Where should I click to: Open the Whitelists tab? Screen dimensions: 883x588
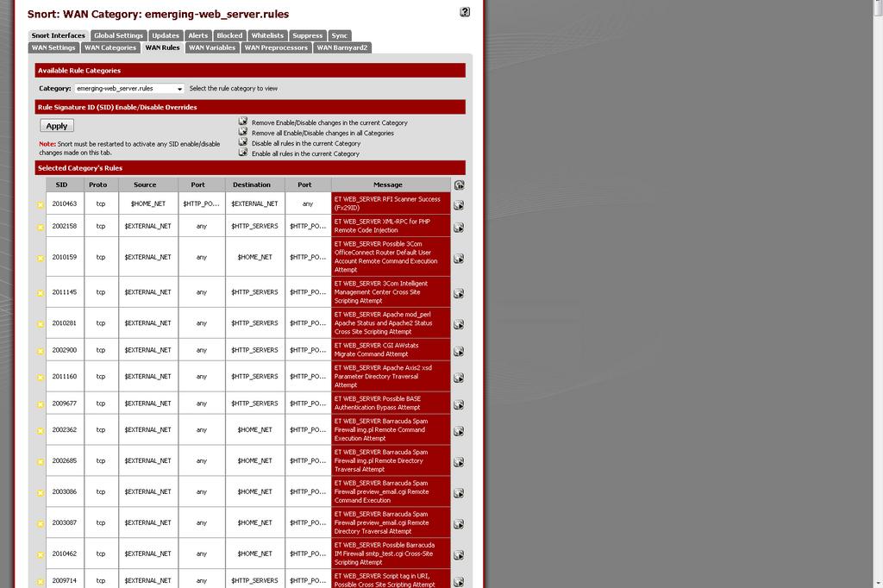pos(267,35)
